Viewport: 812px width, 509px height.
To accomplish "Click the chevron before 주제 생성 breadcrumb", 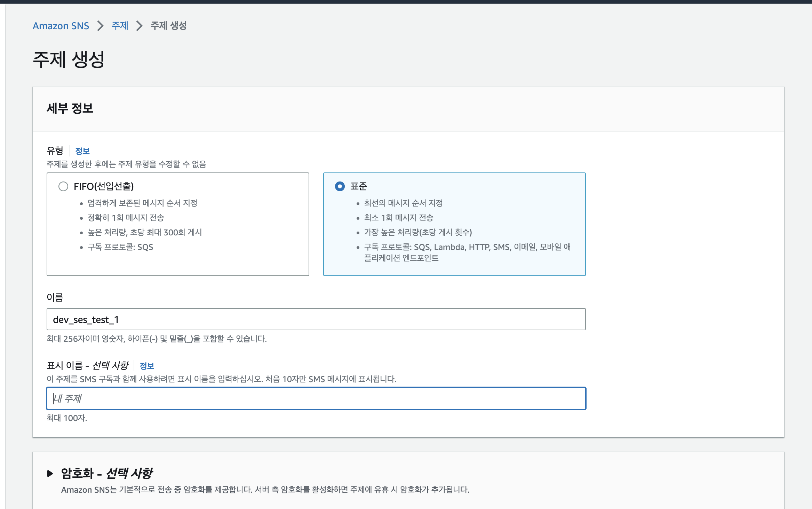I will [x=140, y=26].
